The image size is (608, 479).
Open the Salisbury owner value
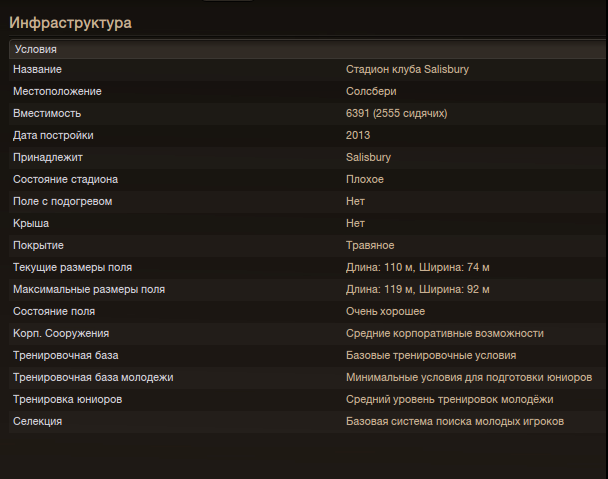[368, 157]
